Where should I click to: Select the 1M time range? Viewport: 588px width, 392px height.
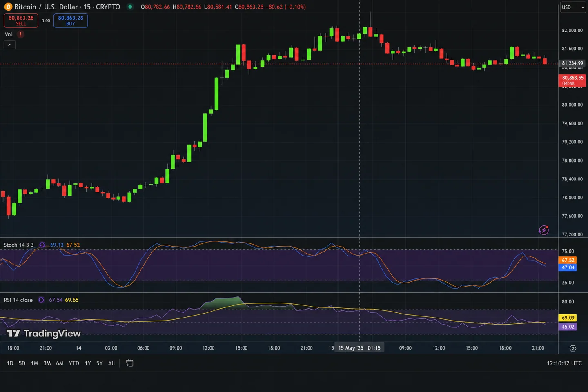[x=35, y=363]
